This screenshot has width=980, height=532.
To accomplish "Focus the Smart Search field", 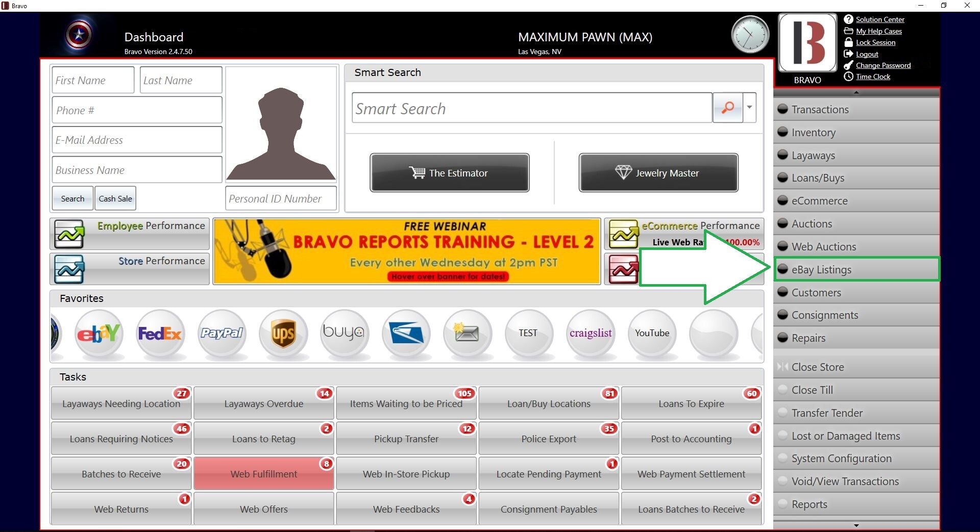I will click(532, 108).
